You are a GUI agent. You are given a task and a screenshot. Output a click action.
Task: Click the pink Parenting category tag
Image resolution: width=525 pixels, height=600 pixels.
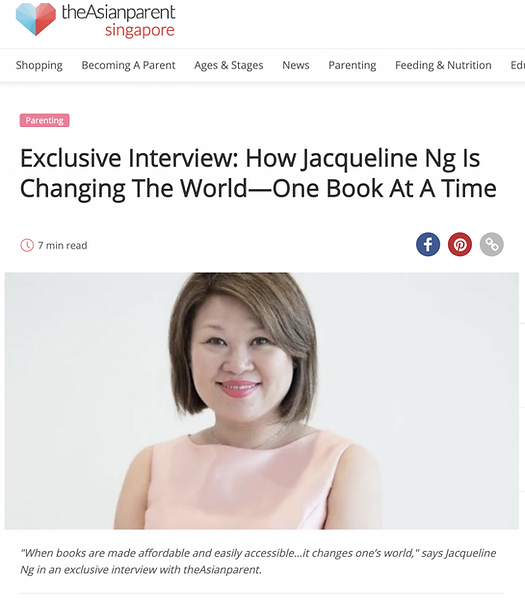[x=44, y=120]
